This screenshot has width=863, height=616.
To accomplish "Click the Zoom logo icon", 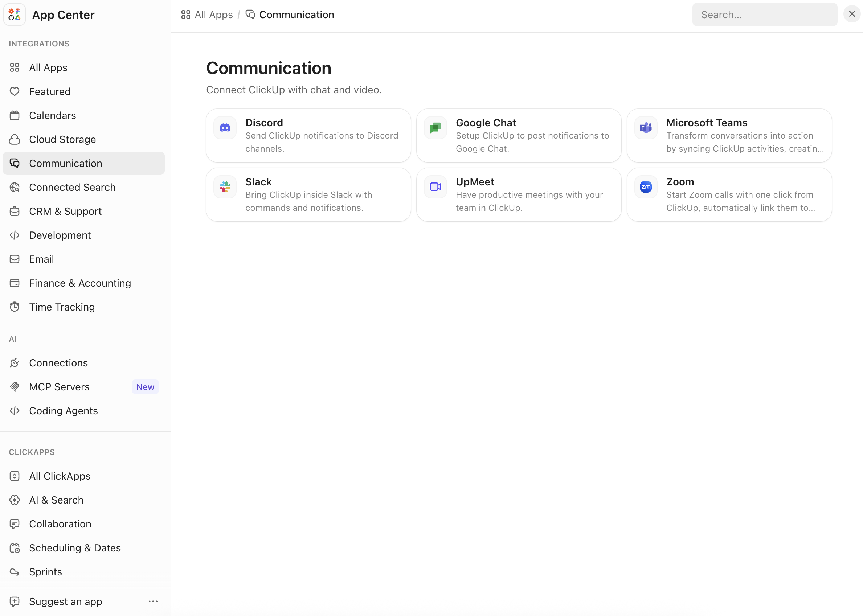I will click(x=646, y=186).
